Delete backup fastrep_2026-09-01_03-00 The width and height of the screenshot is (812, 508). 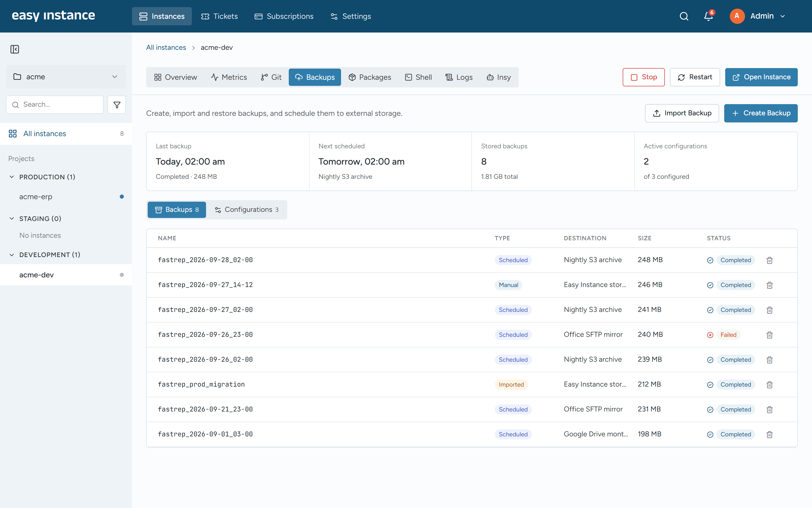(x=770, y=434)
